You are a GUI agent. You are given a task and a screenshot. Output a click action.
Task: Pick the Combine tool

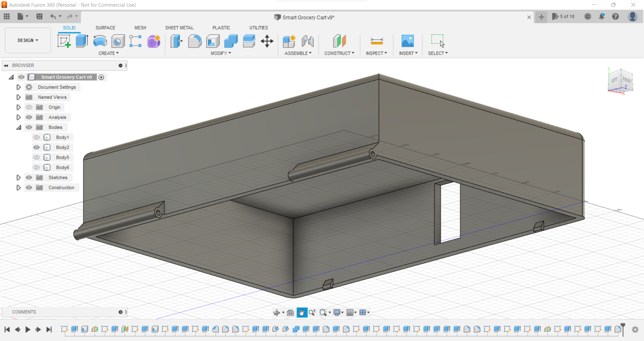231,41
